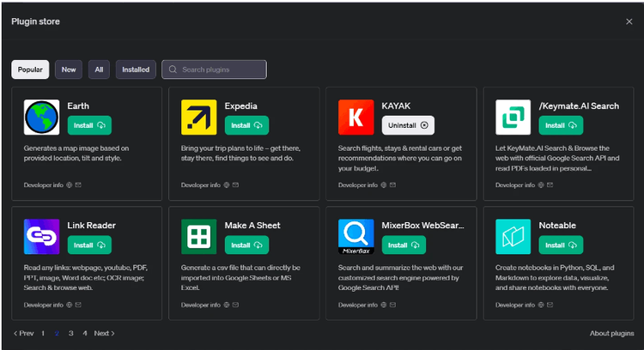Open Noteable developer website globe icon
This screenshot has height=350, width=644.
coord(541,305)
